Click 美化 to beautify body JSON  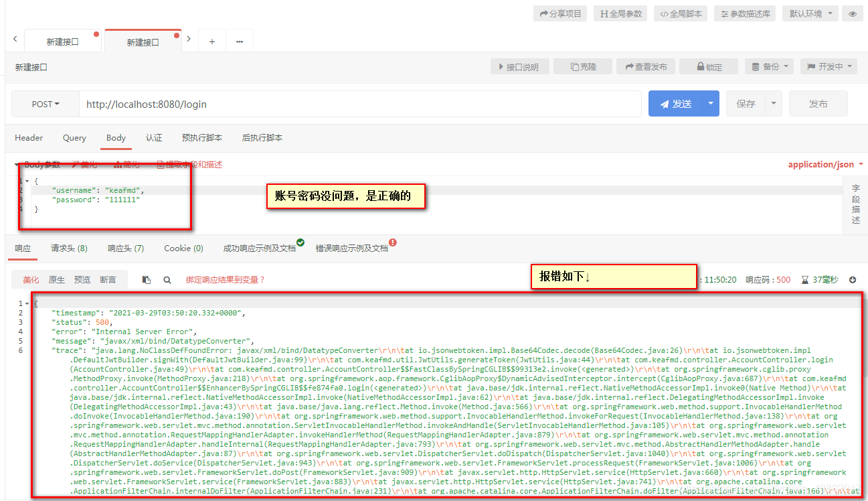(x=84, y=165)
